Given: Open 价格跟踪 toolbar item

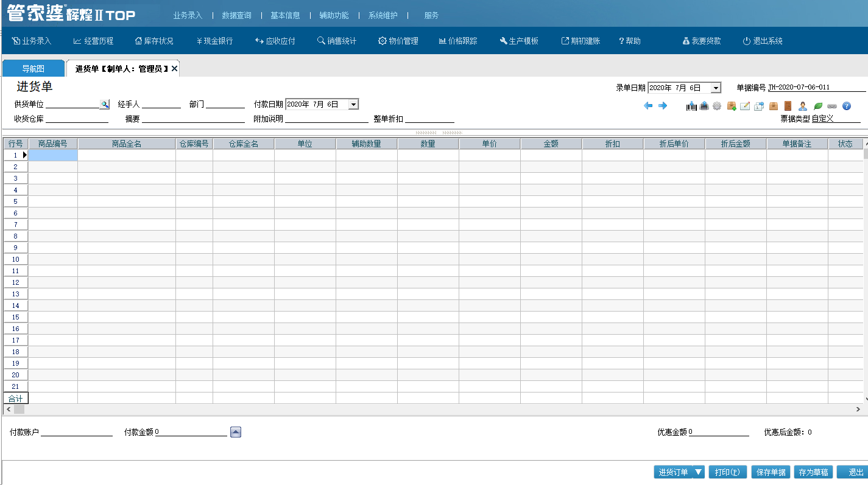Looking at the screenshot, I should click(x=458, y=41).
